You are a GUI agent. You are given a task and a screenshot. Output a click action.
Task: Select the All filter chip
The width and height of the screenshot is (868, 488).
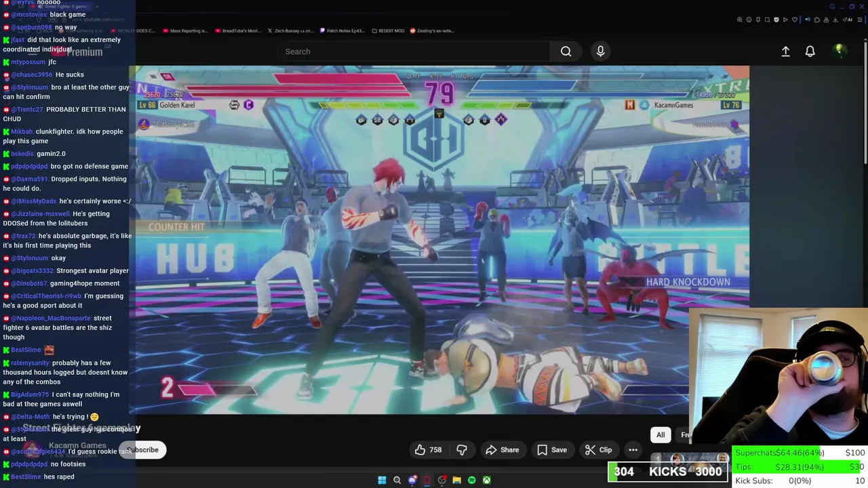660,435
